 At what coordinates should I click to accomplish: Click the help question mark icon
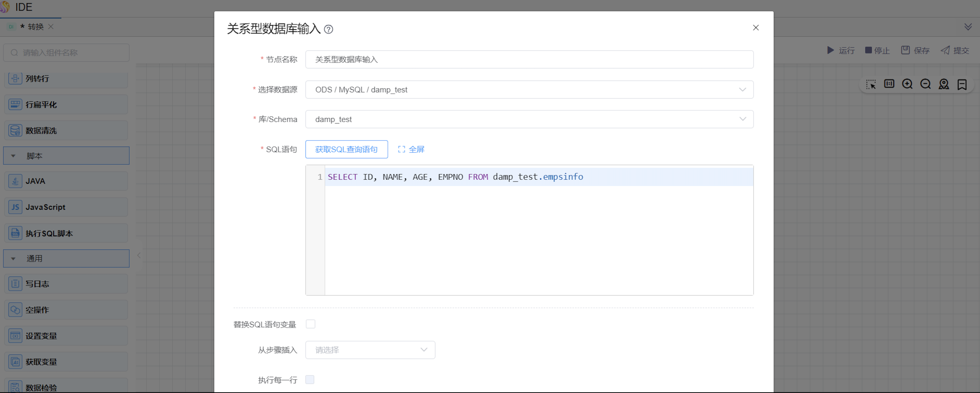tap(328, 29)
